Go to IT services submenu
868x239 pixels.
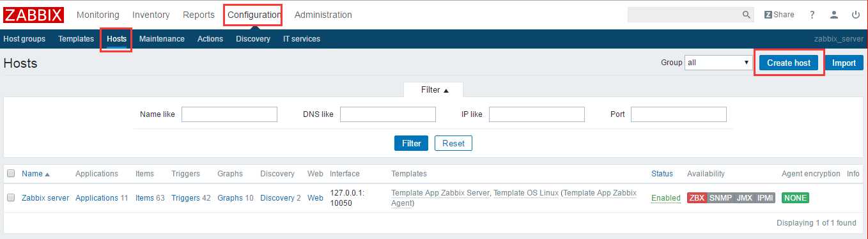pos(302,39)
